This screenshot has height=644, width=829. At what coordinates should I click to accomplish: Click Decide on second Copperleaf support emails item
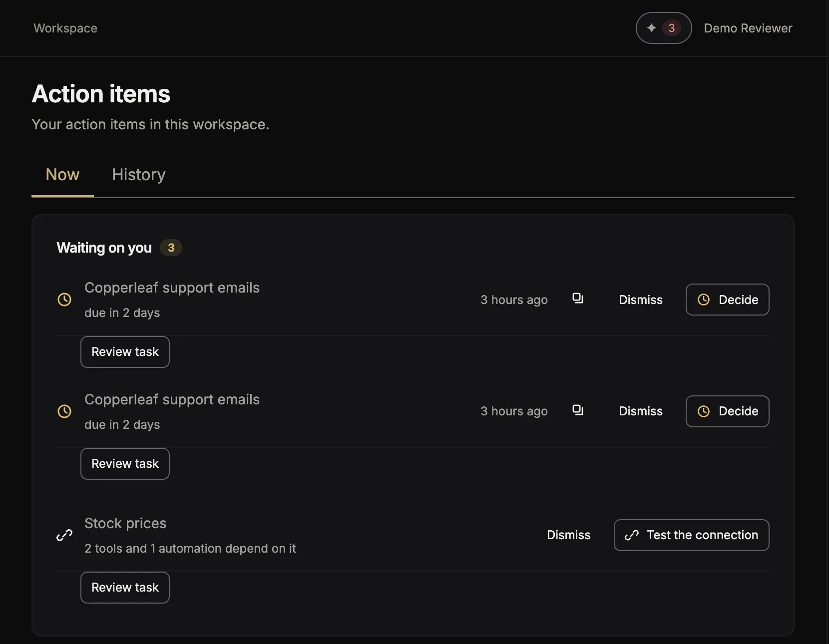pos(728,411)
